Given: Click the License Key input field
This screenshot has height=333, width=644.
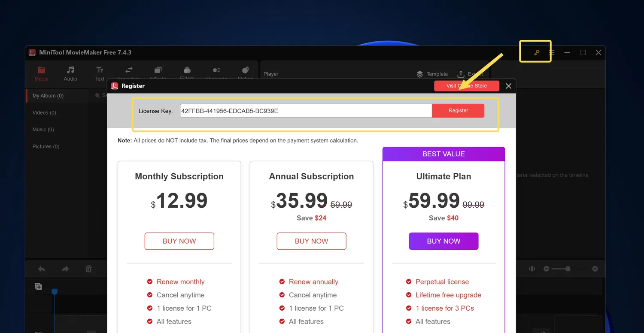Looking at the screenshot, I should [306, 111].
